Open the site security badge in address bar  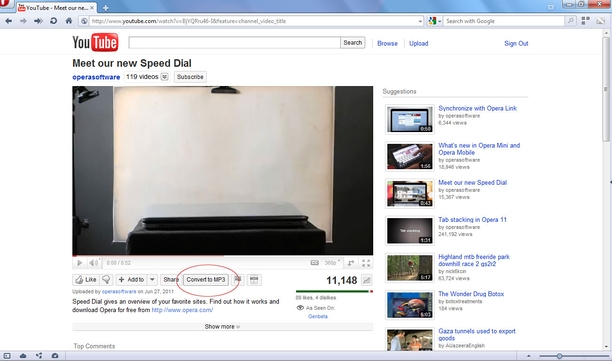tap(84, 21)
